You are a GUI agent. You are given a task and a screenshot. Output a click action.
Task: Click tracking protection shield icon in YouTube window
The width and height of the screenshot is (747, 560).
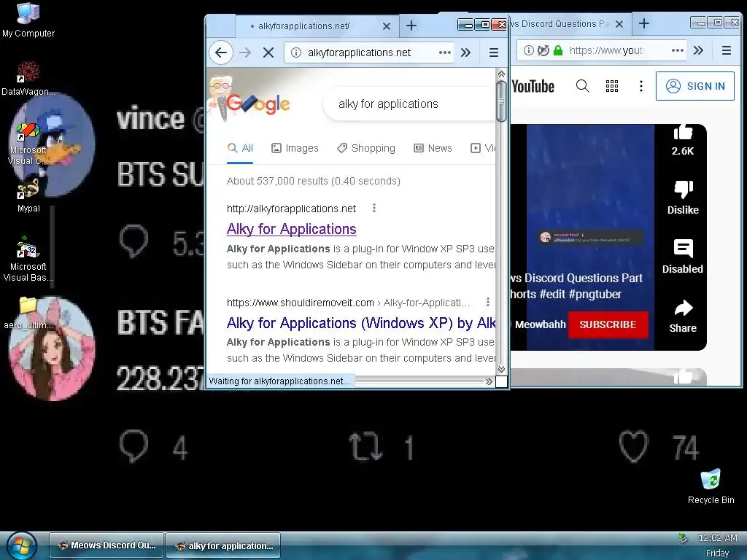[x=543, y=50]
